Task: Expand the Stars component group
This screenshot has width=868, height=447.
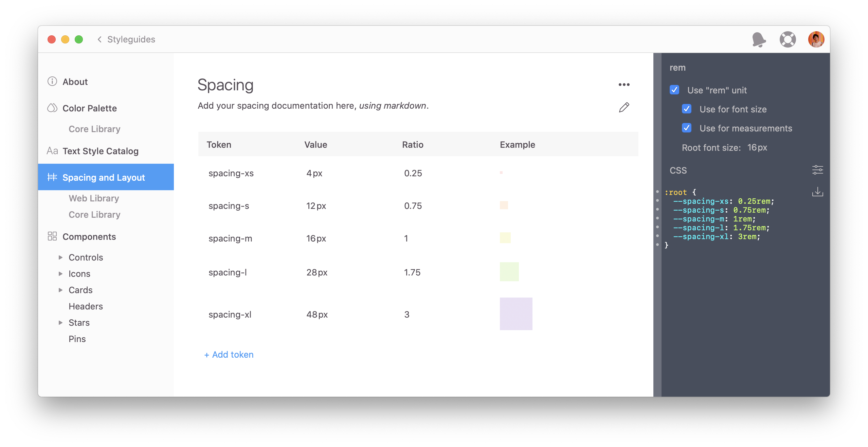Action: pyautogui.click(x=60, y=323)
